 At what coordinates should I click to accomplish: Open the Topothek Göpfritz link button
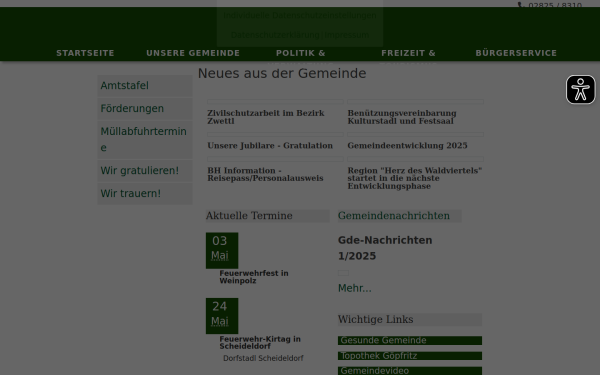(410, 356)
